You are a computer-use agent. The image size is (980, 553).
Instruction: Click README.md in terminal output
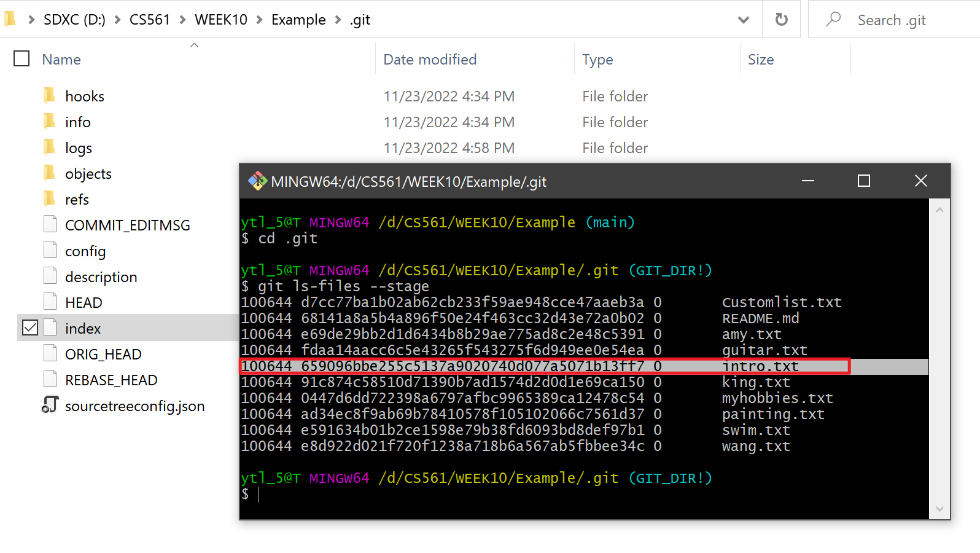760,318
